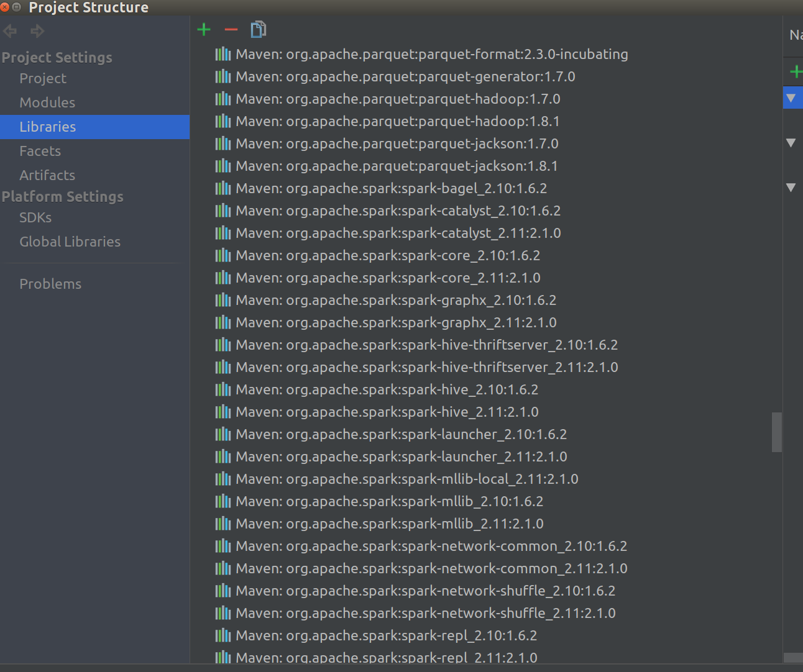Collapse the lowest tree arrow in right panel
Image resolution: width=803 pixels, height=672 pixels.
pyautogui.click(x=791, y=187)
